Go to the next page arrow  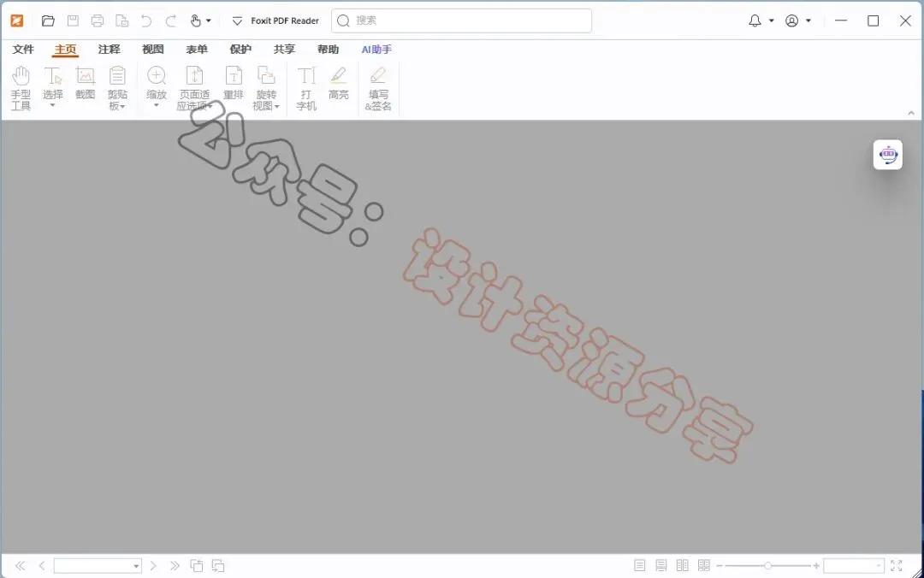tap(153, 566)
